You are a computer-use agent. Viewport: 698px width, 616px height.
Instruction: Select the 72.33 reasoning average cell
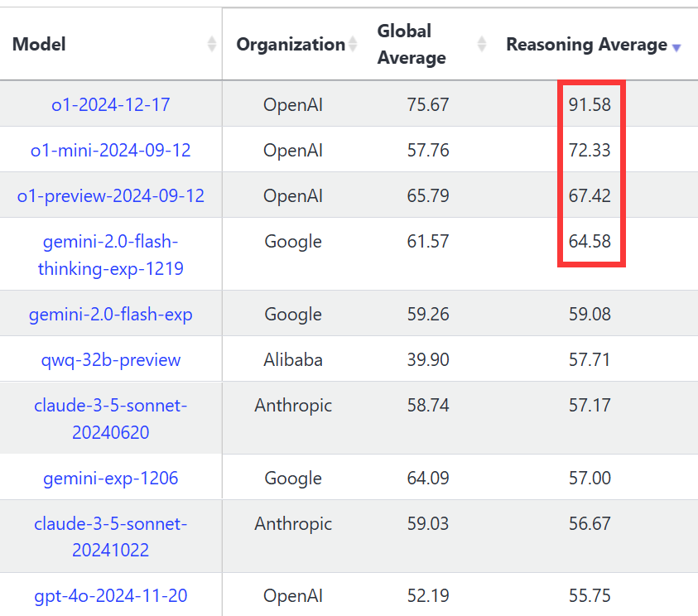click(x=590, y=150)
